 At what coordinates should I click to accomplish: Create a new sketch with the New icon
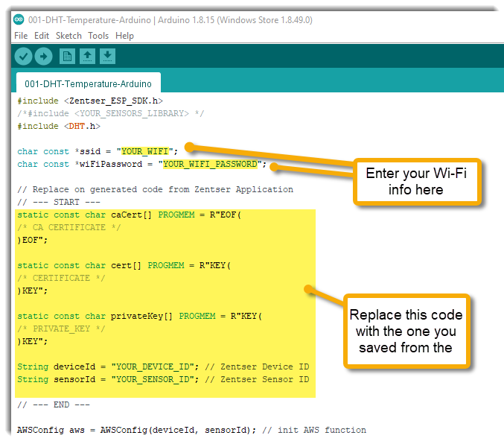67,57
